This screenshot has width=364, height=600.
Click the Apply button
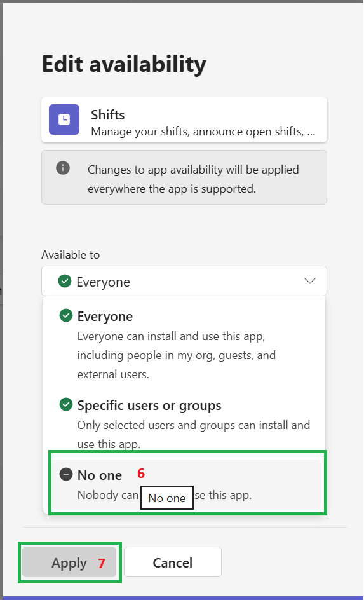pyautogui.click(x=69, y=562)
